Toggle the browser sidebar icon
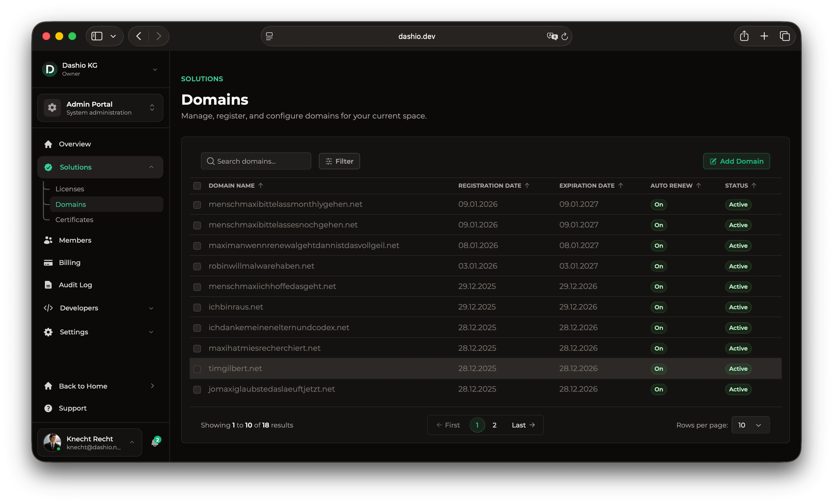833x504 pixels. 97,36
